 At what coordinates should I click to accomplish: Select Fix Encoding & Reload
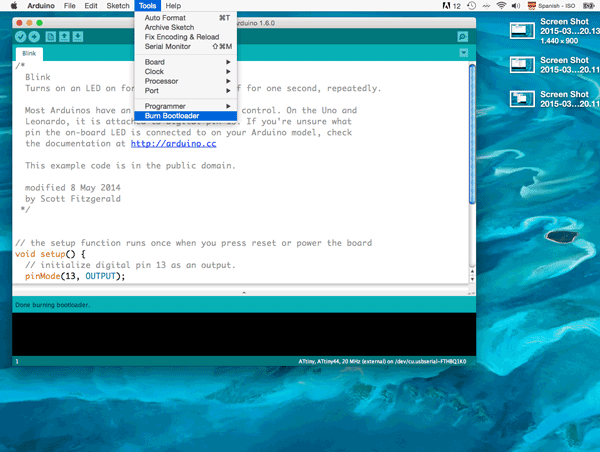click(x=186, y=37)
